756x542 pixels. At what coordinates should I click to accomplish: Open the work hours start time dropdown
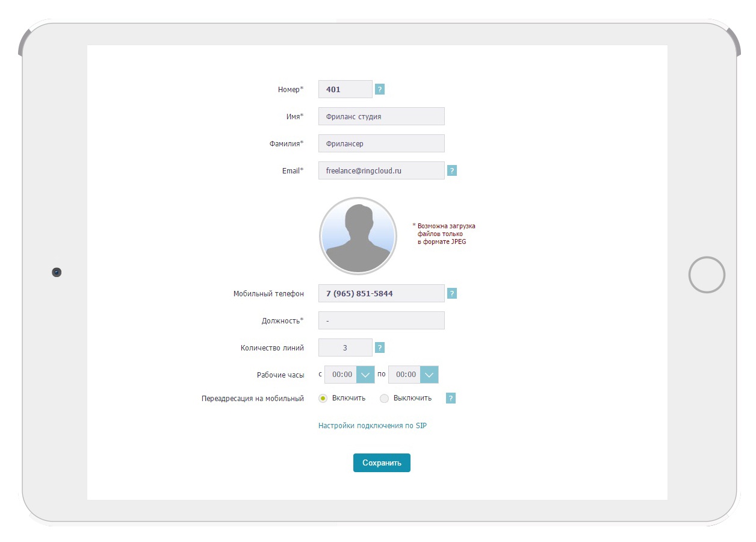point(366,375)
